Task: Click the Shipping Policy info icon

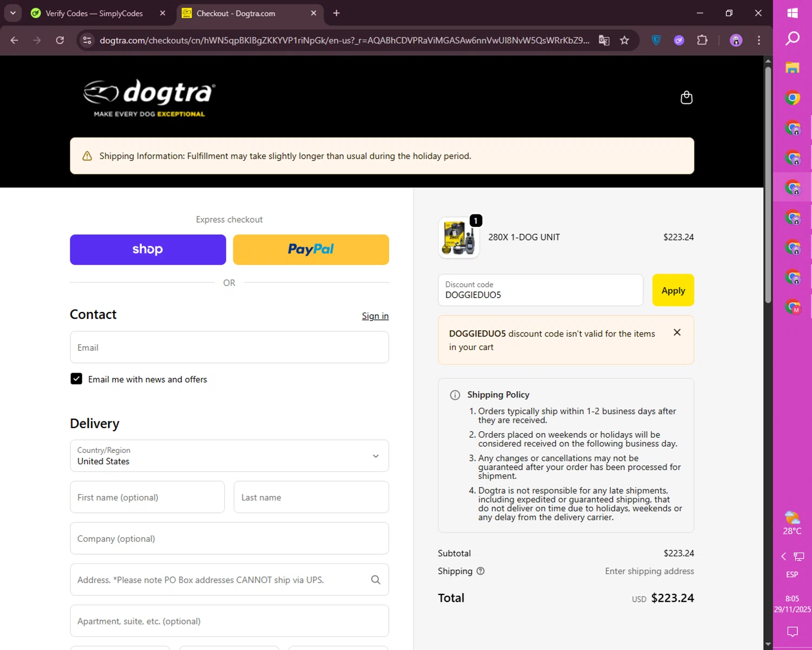Action: coord(455,395)
